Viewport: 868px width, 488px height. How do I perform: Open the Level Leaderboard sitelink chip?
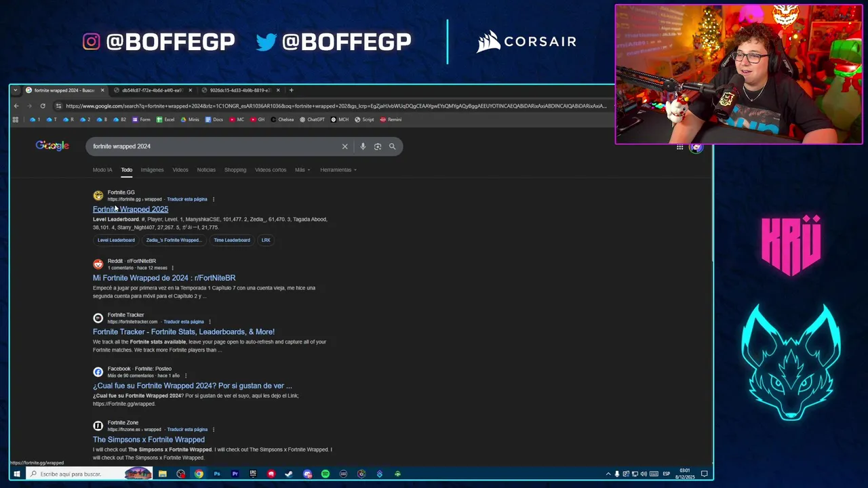[x=116, y=240]
